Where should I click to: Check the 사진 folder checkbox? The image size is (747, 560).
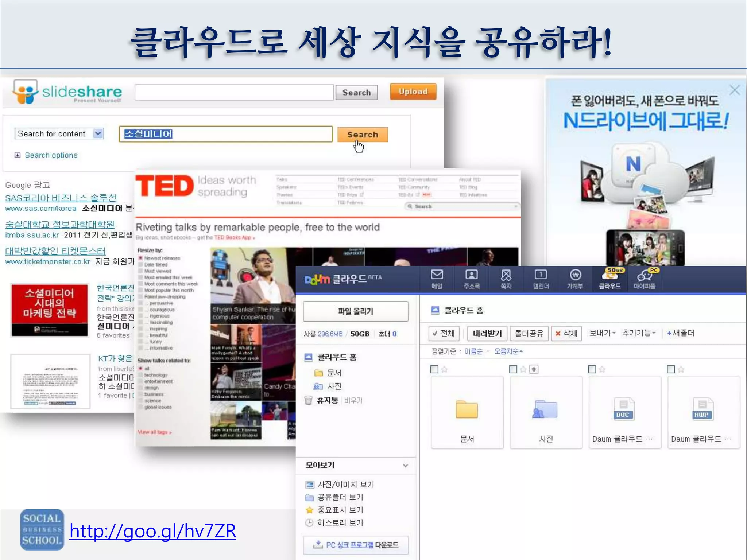click(513, 369)
